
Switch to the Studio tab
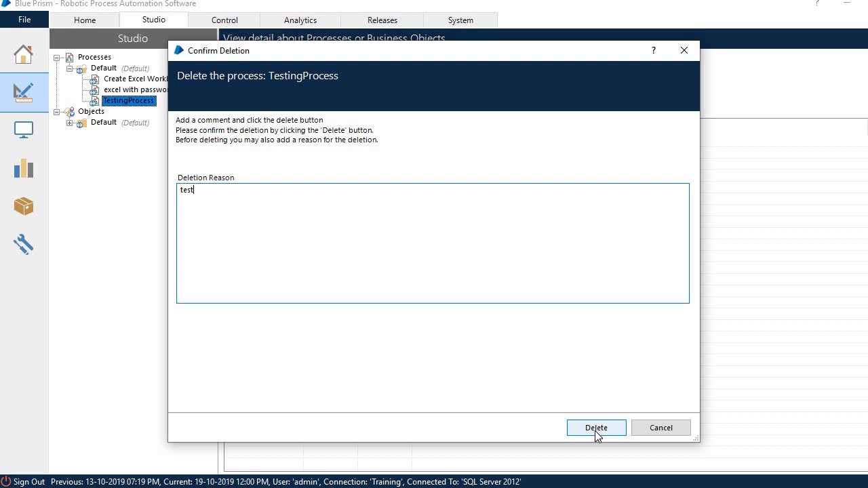[154, 20]
